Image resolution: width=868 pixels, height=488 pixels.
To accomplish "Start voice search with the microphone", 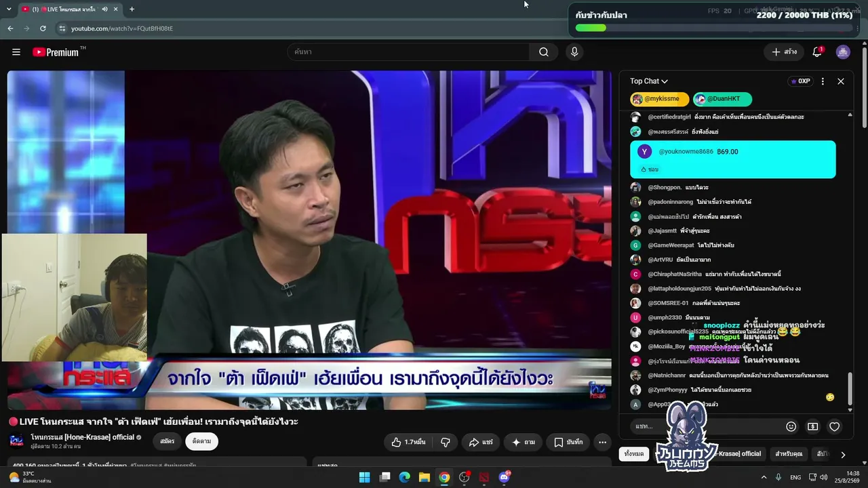I will pyautogui.click(x=574, y=52).
